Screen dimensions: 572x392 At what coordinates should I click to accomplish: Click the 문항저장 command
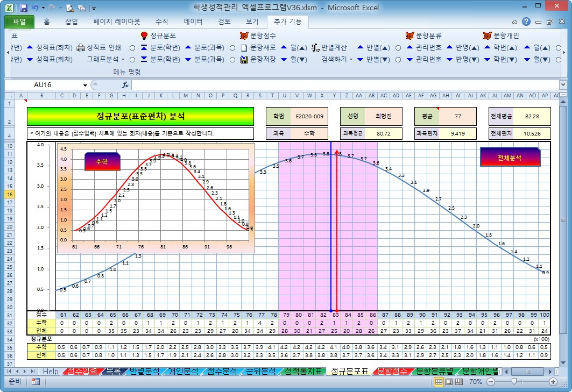tap(258, 59)
